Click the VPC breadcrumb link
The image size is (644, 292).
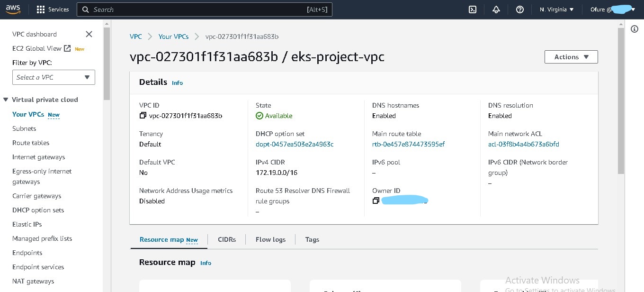[135, 36]
